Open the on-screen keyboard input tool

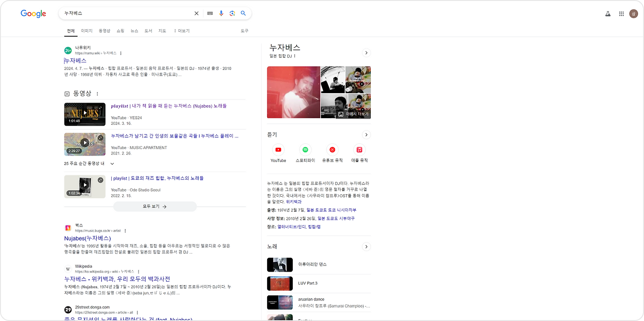210,14
